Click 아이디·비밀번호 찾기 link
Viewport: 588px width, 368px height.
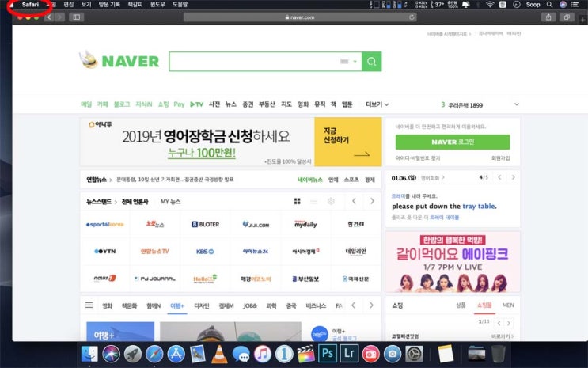[418, 158]
